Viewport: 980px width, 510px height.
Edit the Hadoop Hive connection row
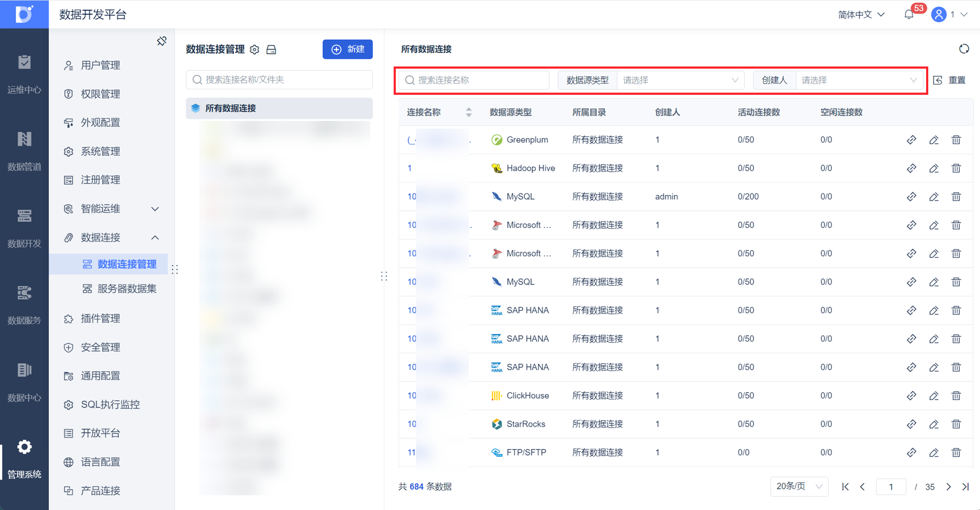[934, 168]
